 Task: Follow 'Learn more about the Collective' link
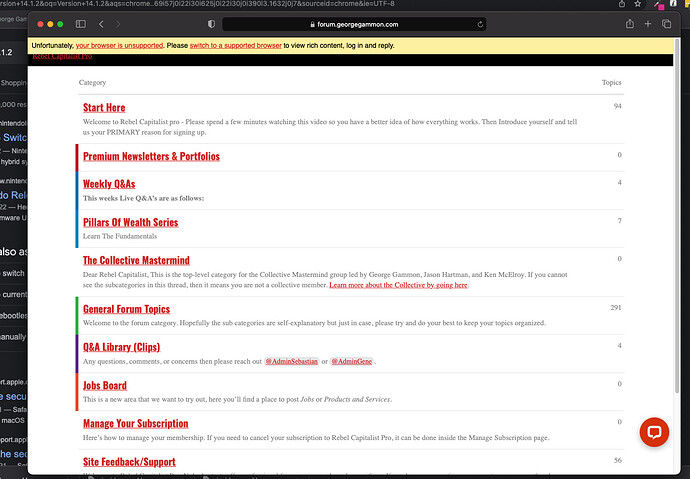[x=398, y=285]
